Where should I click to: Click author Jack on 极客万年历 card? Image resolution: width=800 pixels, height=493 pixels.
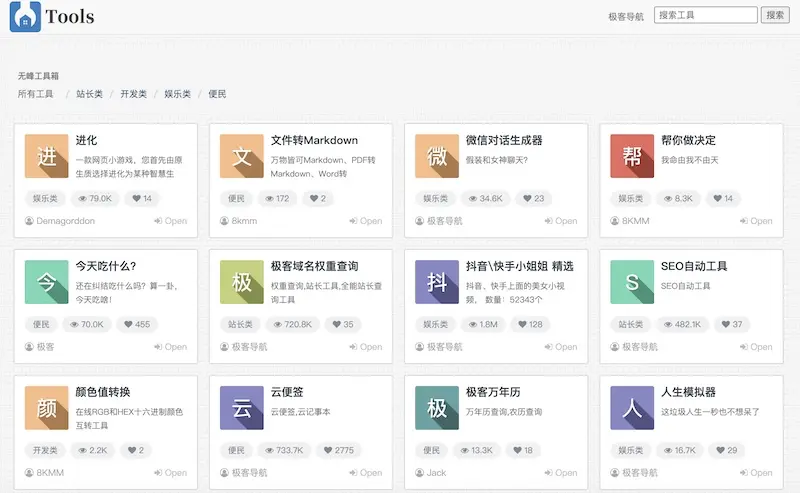(431, 473)
